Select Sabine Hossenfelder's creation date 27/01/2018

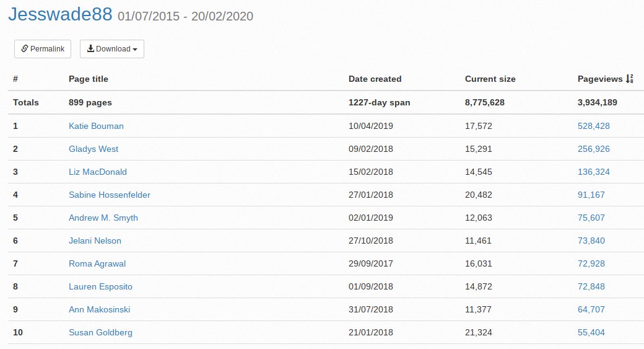[371, 195]
